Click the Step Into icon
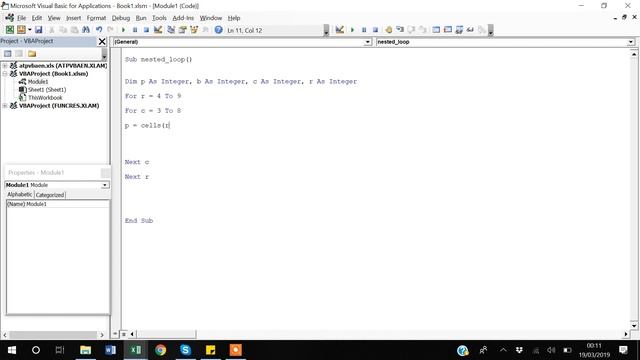This screenshot has height=360, width=640. pos(400,29)
